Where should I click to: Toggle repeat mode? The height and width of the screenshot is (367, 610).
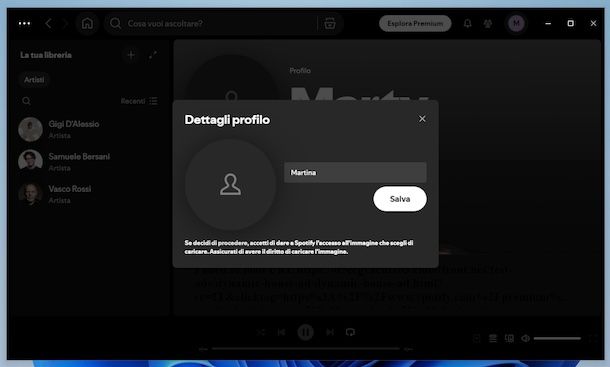pos(350,332)
